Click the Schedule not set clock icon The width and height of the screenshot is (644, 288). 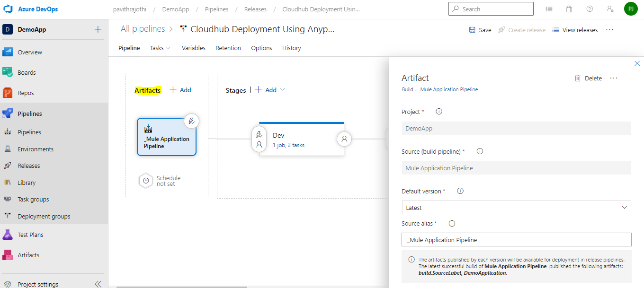[146, 181]
